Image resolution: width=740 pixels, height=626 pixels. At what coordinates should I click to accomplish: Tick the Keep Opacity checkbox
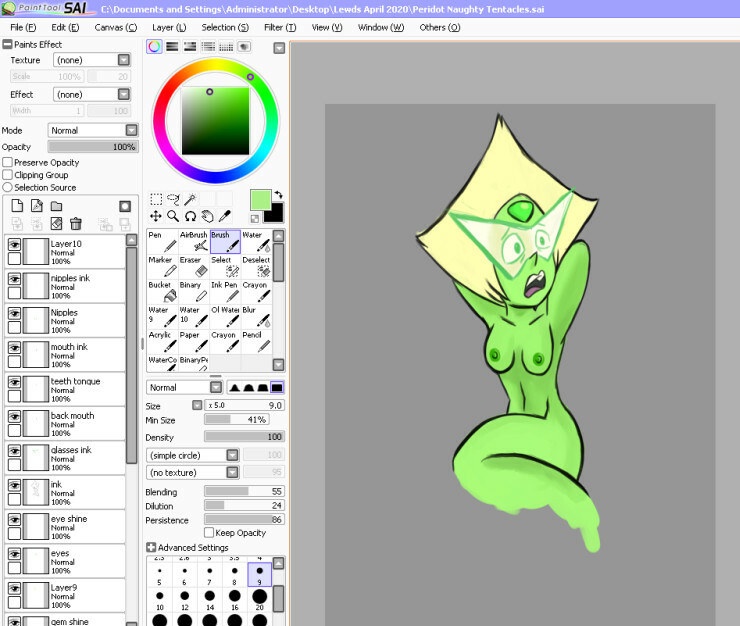pos(209,533)
